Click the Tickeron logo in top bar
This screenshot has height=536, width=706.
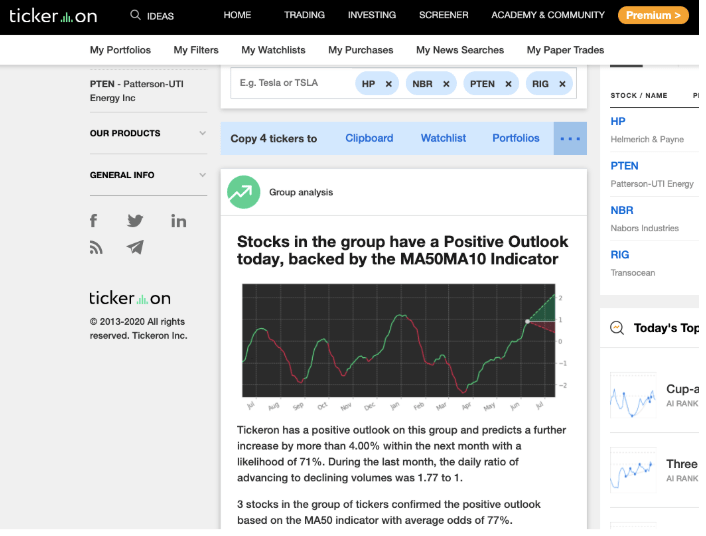tap(53, 16)
